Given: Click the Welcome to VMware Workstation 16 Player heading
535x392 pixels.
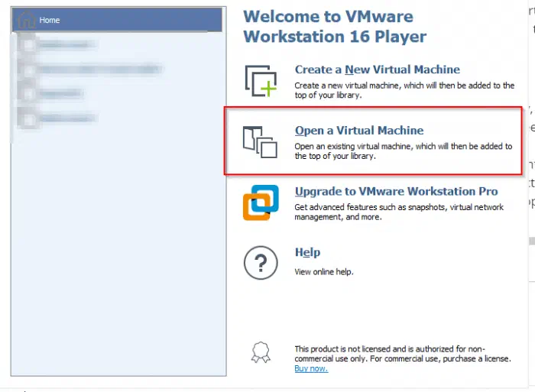Looking at the screenshot, I should click(335, 27).
